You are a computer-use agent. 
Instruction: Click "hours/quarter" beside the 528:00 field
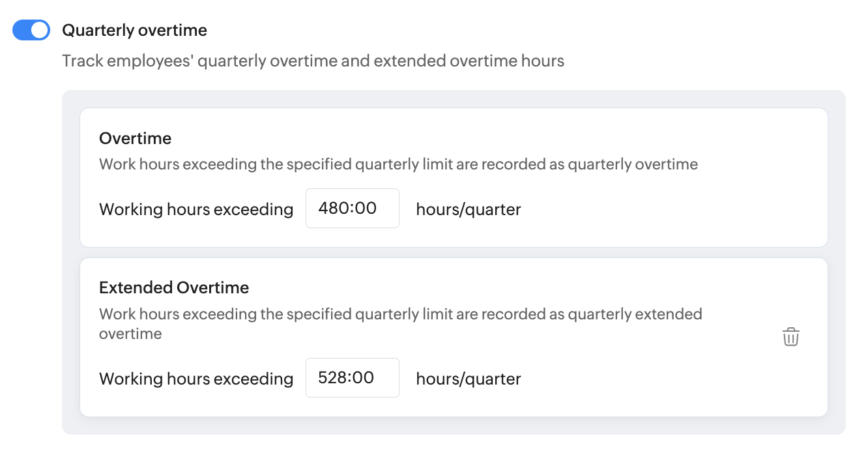[468, 379]
